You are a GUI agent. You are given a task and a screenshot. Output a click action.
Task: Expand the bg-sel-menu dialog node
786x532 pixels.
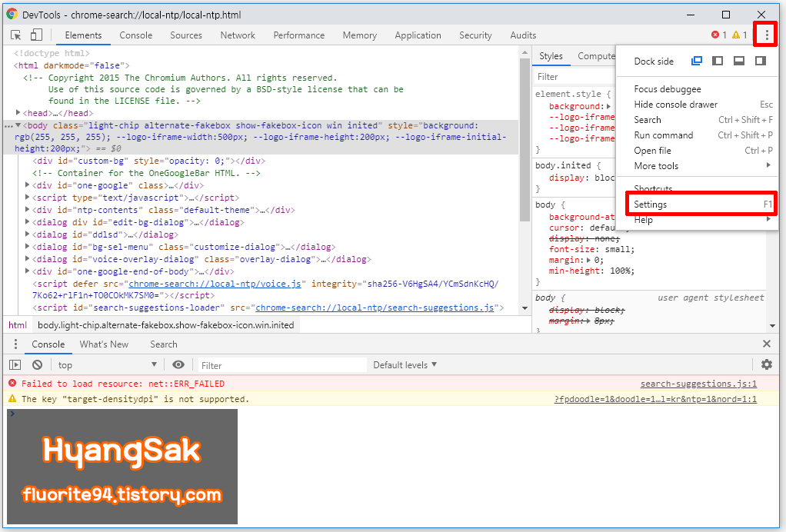click(28, 247)
